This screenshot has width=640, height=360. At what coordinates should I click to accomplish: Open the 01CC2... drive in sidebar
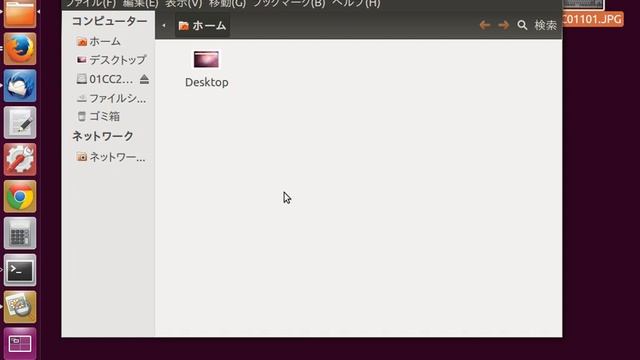pos(104,79)
